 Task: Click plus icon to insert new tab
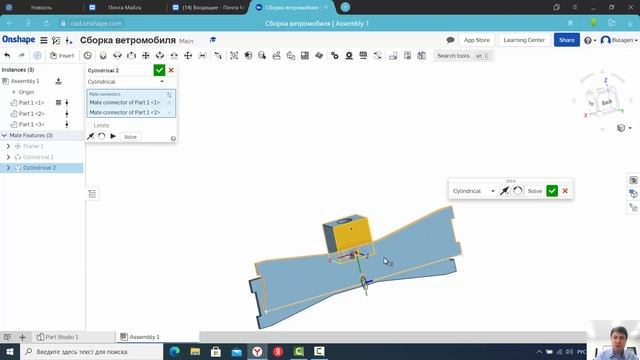(22, 337)
